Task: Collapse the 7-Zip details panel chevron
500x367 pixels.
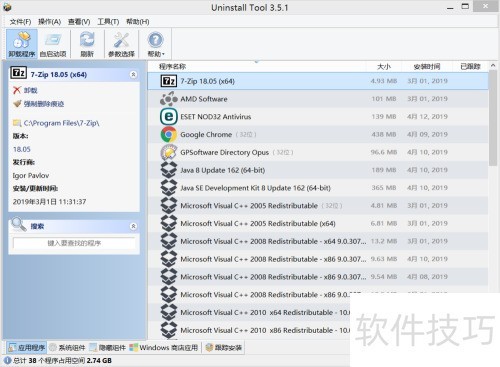Action: [133, 74]
